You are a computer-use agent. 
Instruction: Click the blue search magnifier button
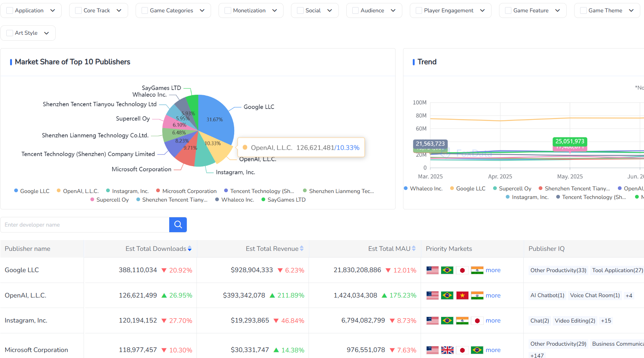pos(178,225)
